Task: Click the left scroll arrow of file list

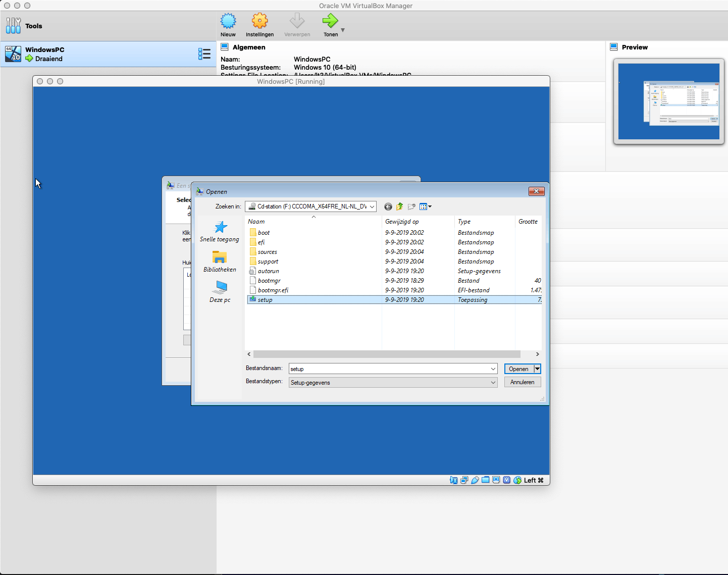Action: tap(249, 354)
